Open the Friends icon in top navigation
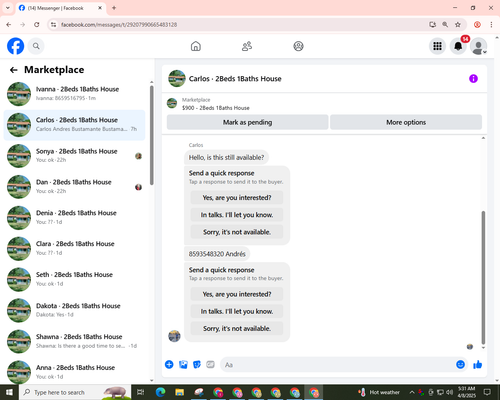 point(247,46)
